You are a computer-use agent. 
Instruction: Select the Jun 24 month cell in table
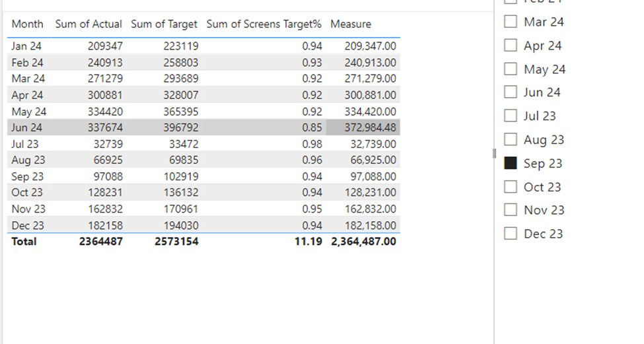pos(26,127)
